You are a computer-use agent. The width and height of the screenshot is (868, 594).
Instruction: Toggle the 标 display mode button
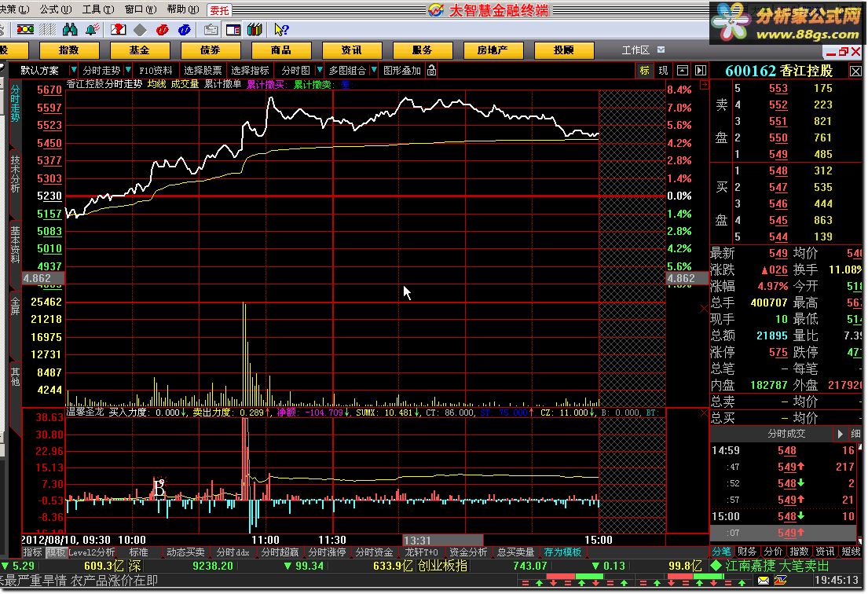(x=644, y=70)
